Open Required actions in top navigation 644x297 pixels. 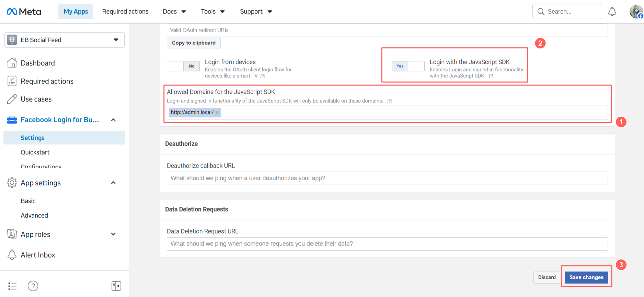[125, 12]
